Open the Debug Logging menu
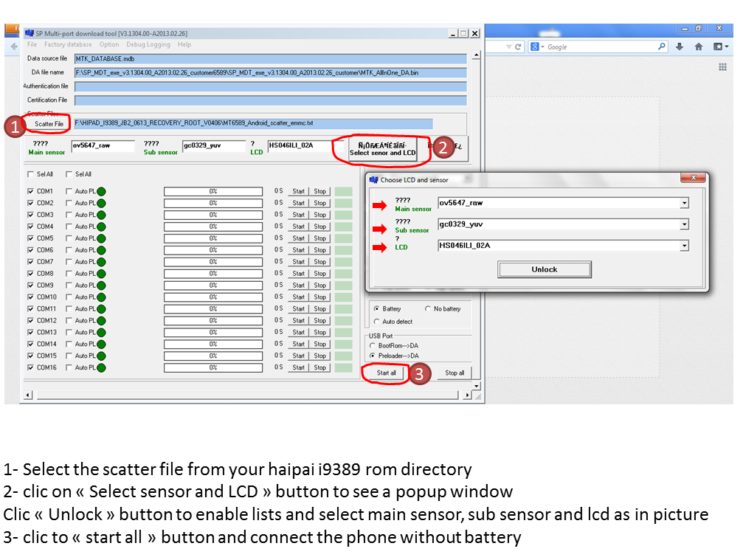Screen dimensions: 743x560 click(148, 44)
